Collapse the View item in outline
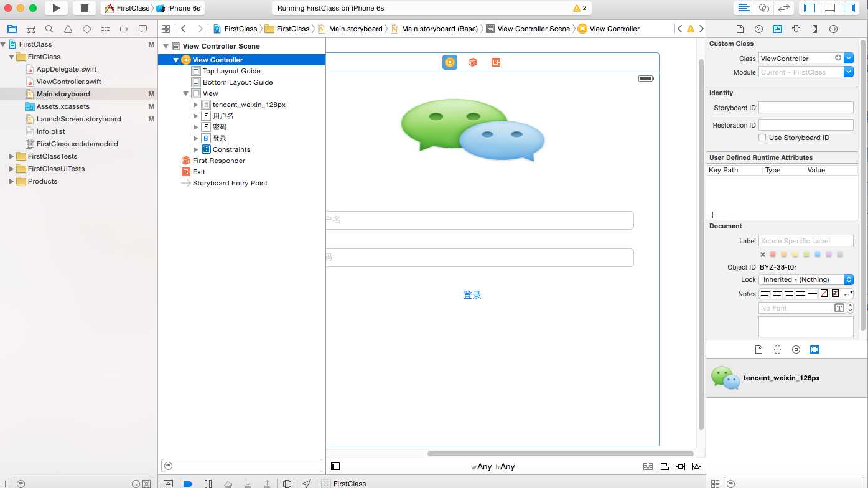Screen dimensions: 868x488 click(185, 93)
